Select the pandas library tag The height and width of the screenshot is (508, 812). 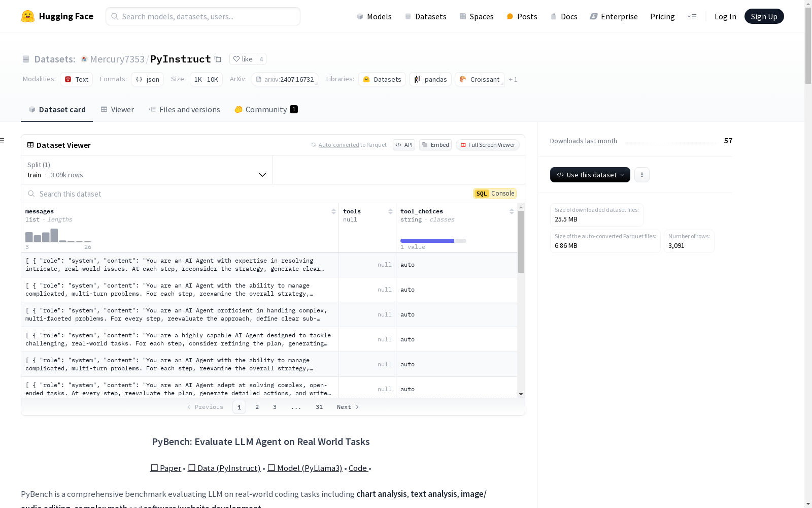coord(430,79)
